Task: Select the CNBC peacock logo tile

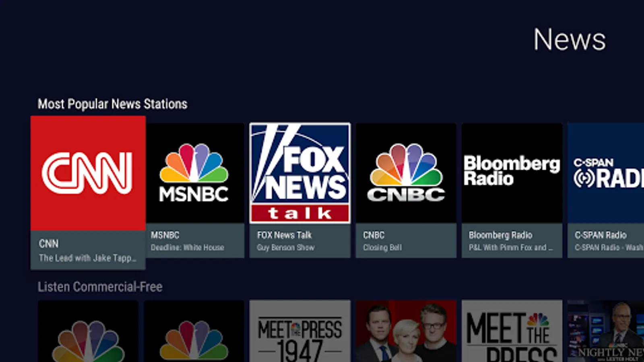Action: point(406,173)
